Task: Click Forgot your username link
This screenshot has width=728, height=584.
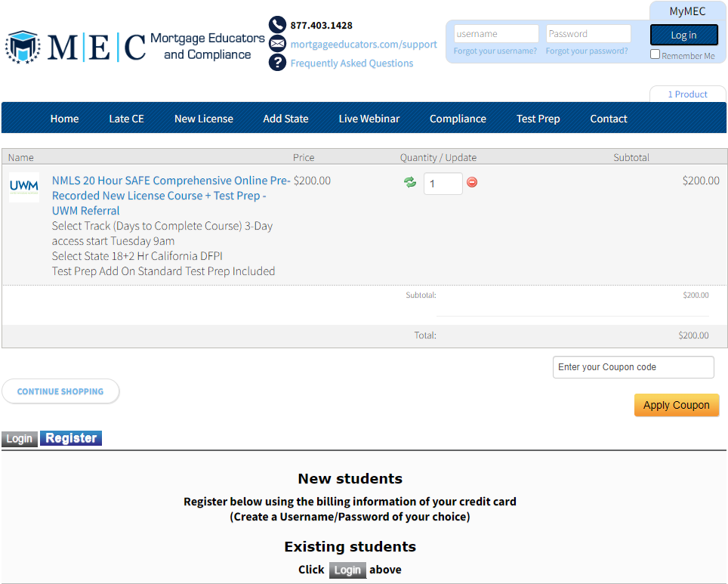Action: click(x=495, y=51)
